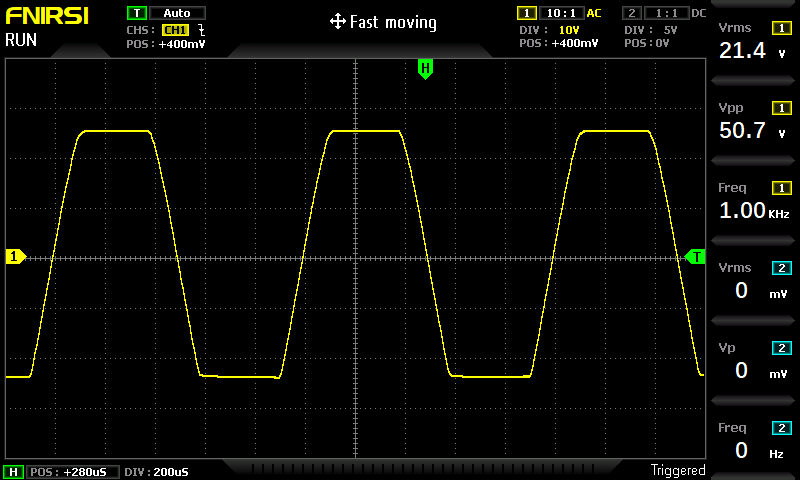800x480 pixels.
Task: Toggle channel 2 DC coupling
Action: [x=698, y=13]
